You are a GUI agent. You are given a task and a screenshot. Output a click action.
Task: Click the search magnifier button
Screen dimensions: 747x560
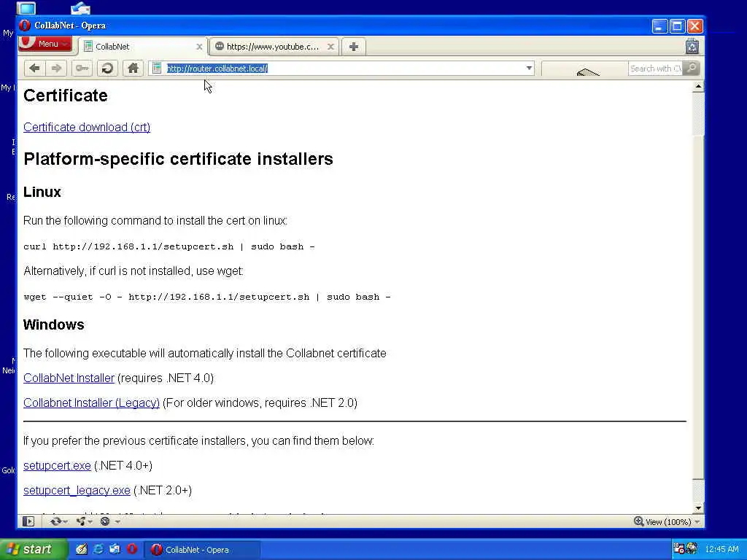[x=692, y=69]
